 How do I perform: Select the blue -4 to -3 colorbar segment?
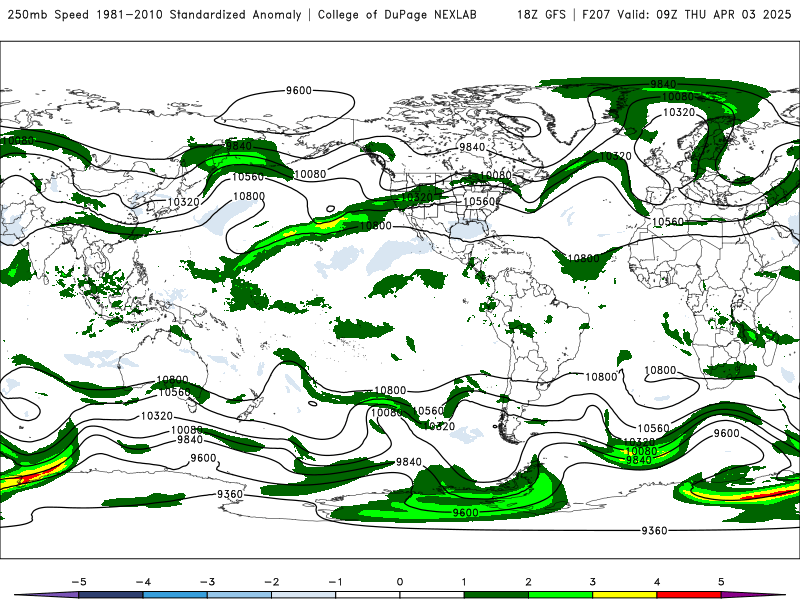pos(175,595)
